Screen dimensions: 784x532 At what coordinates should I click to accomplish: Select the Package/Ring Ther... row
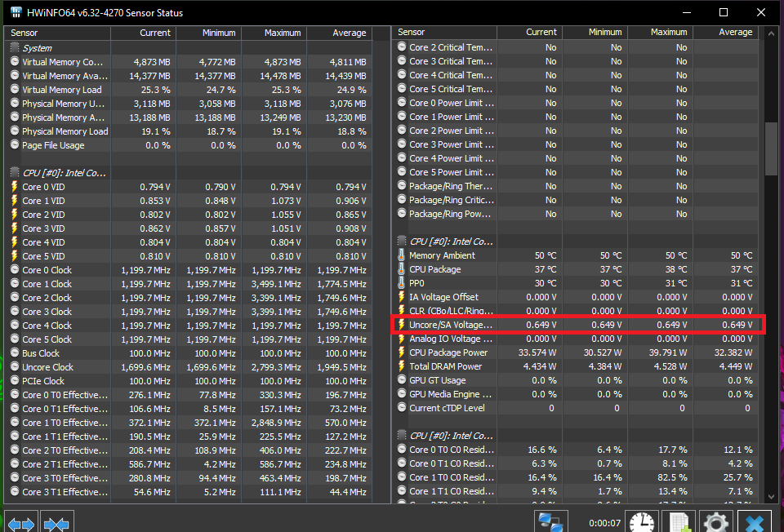[x=575, y=186]
